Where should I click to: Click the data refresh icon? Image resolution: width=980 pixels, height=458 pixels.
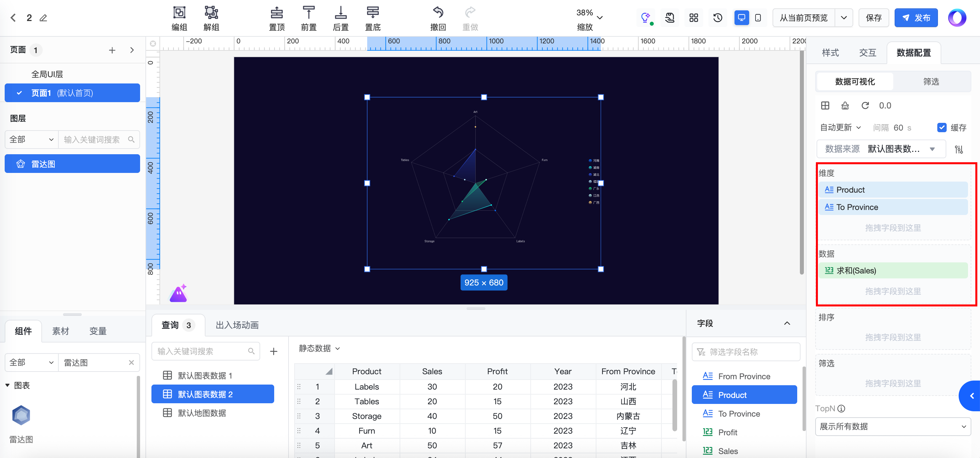point(865,105)
